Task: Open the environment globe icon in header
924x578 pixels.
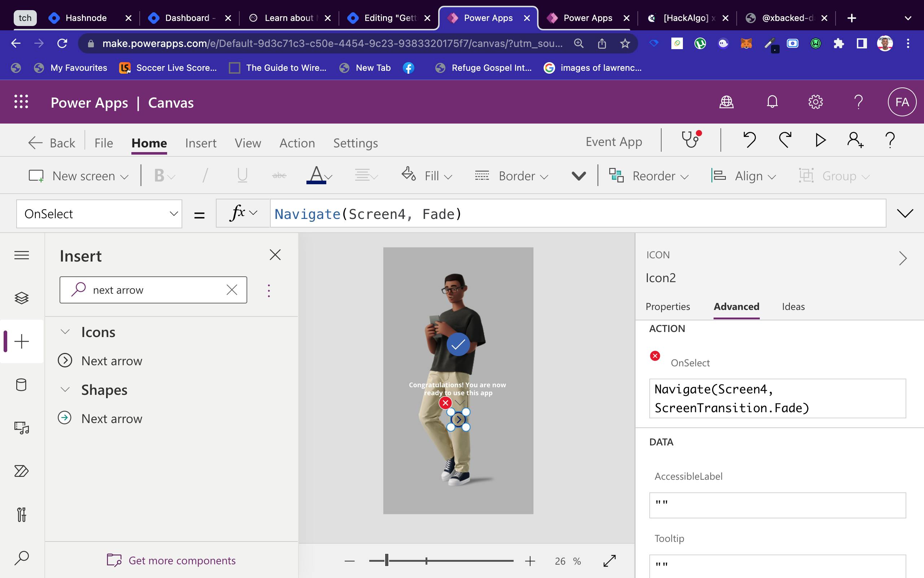Action: click(726, 102)
